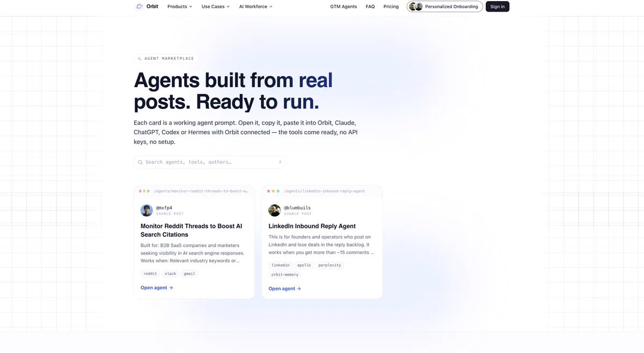Click the Personalized Onboarding button
This screenshot has height=353, width=644.
[445, 6]
